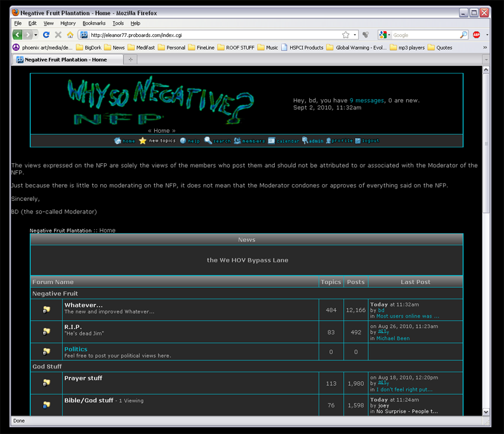The width and height of the screenshot is (504, 434).
Task: Click the R.I.P. forum status icon
Action: (46, 331)
